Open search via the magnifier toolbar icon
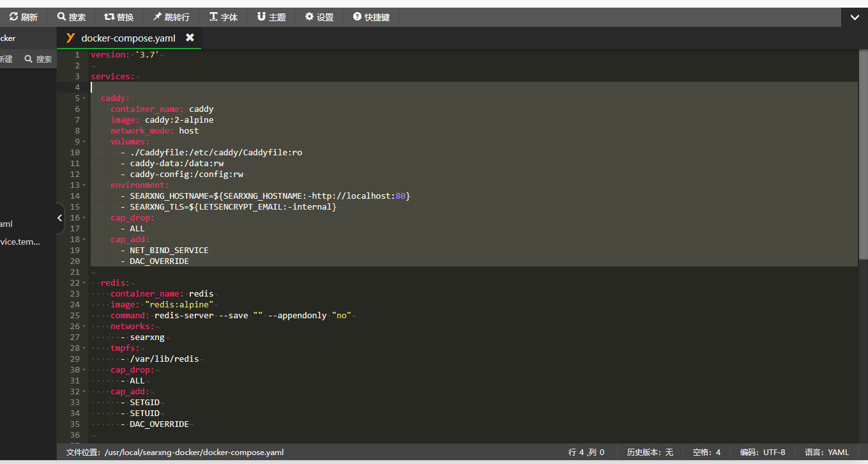 61,17
